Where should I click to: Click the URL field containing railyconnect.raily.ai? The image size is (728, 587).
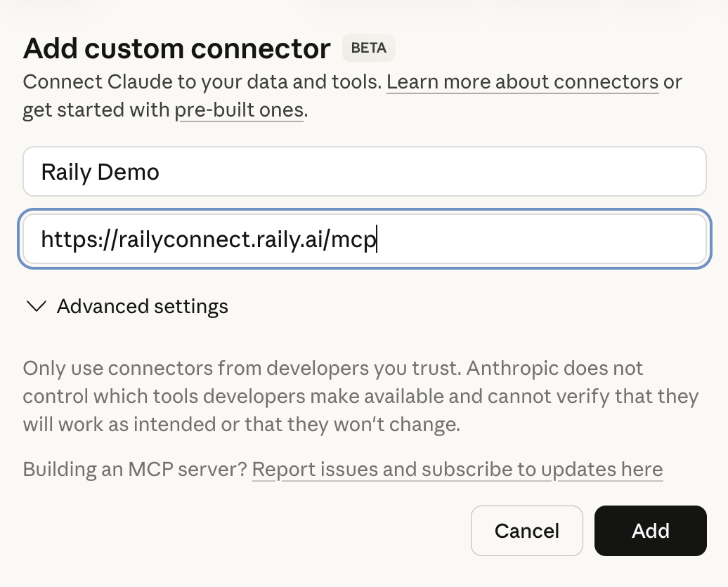[x=364, y=239]
